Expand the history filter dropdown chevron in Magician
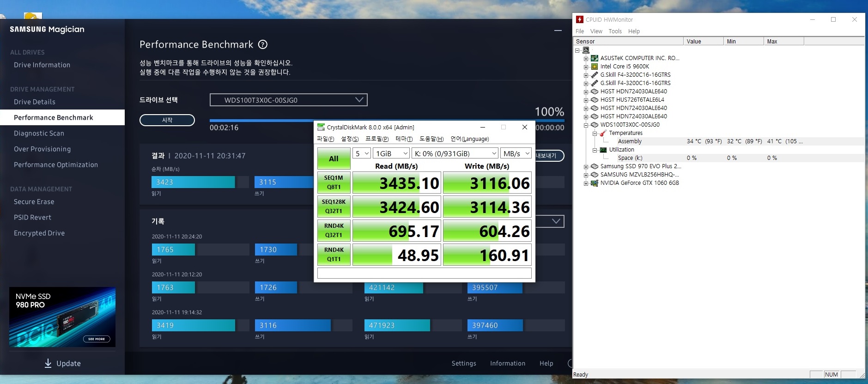868x384 pixels. (556, 221)
